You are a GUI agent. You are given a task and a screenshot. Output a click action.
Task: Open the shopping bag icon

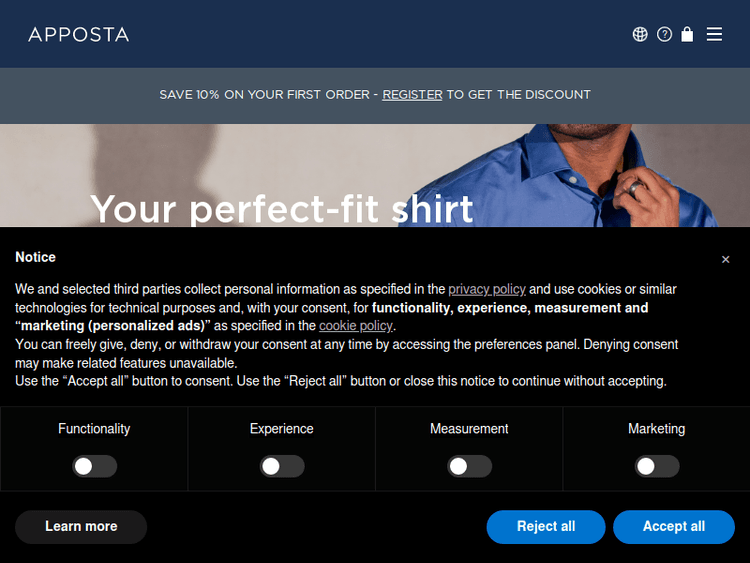tap(687, 34)
